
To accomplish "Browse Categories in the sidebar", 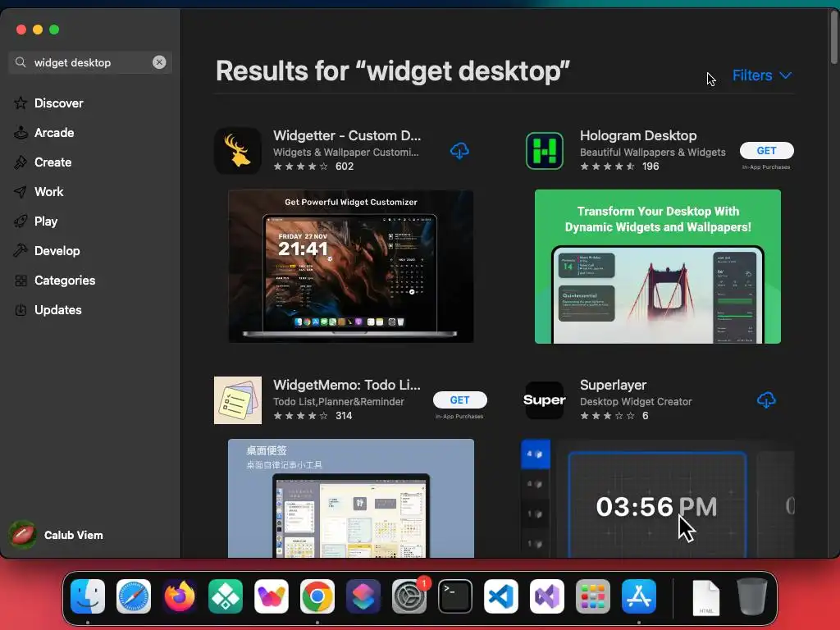I will (64, 281).
